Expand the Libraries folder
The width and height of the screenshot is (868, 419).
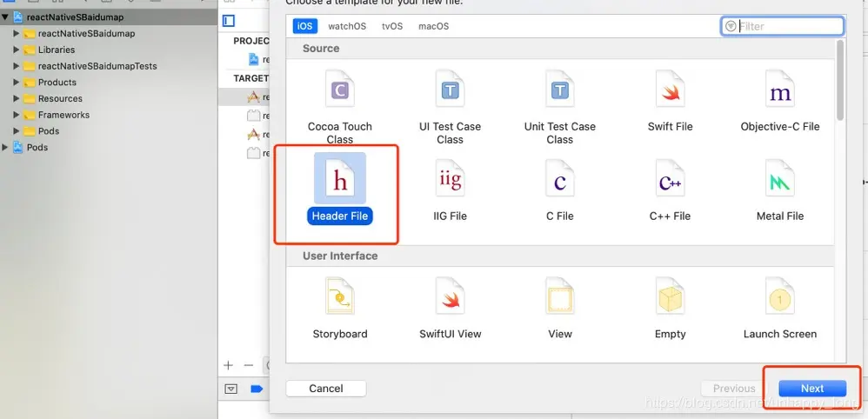16,50
